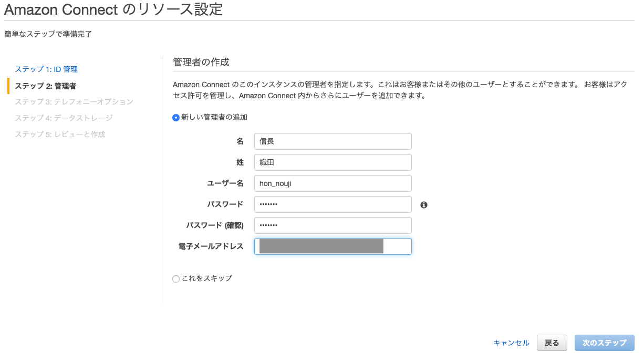Screen dimensions: 644x362
Task: Click the 戻る button
Action: pyautogui.click(x=552, y=343)
